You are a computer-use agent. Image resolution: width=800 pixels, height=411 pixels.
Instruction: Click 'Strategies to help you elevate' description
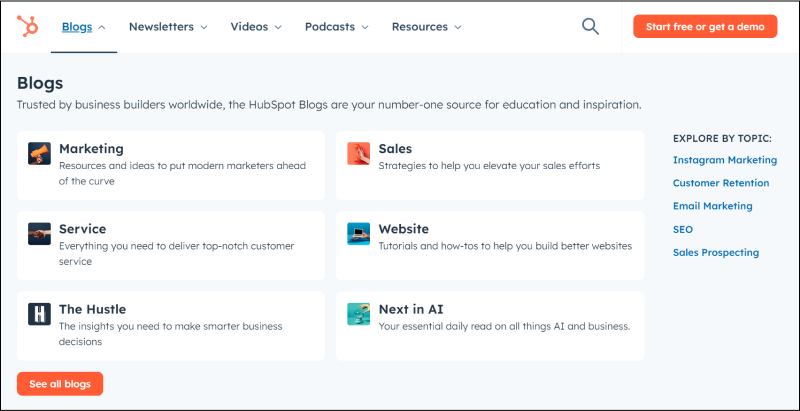(489, 166)
